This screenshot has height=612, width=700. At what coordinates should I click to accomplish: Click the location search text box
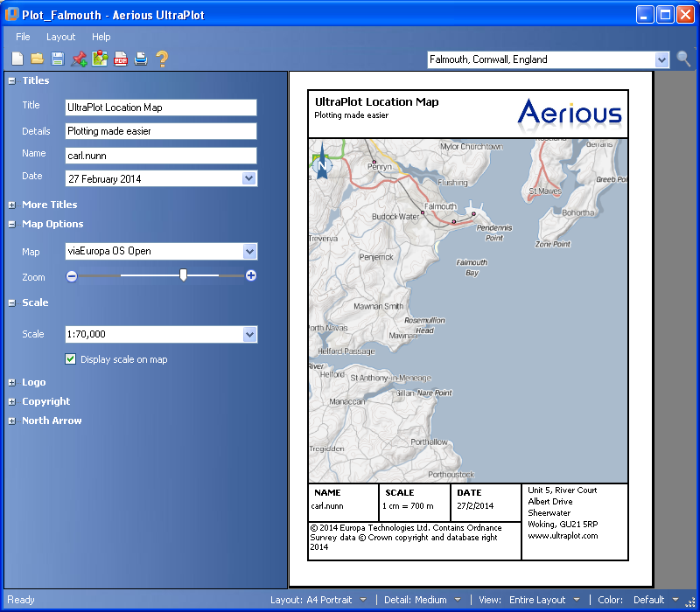541,59
